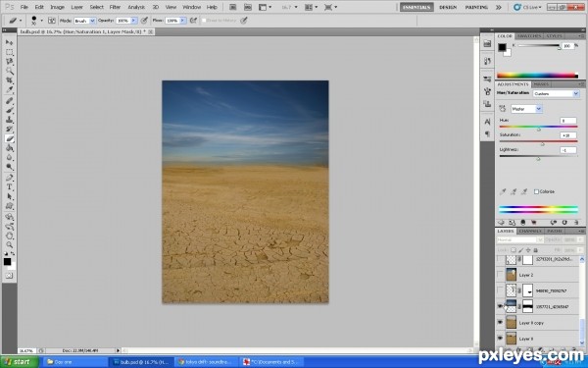Switch to the Masks tab
The height and width of the screenshot is (368, 588).
541,84
